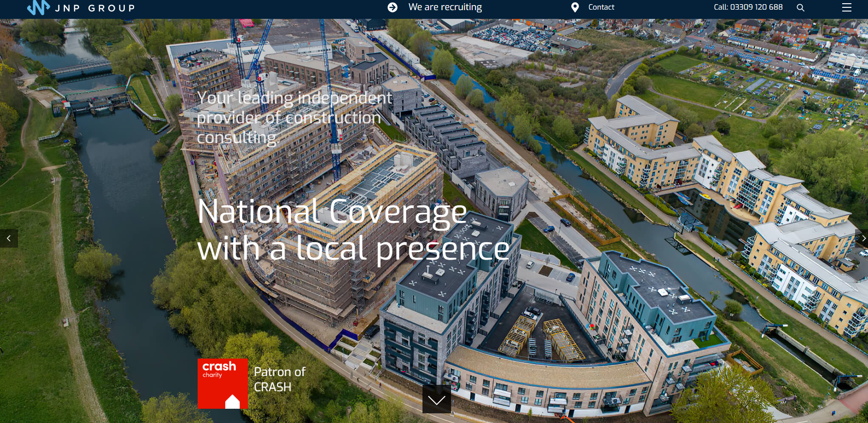Advance to the next hero slide
868x423 pixels.
[x=862, y=238]
